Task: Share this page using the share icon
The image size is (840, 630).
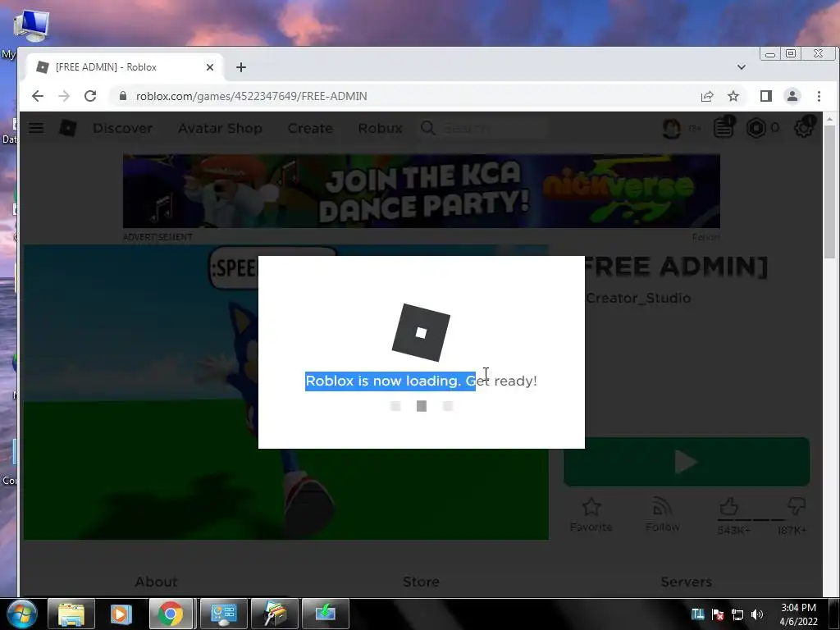Action: point(707,96)
